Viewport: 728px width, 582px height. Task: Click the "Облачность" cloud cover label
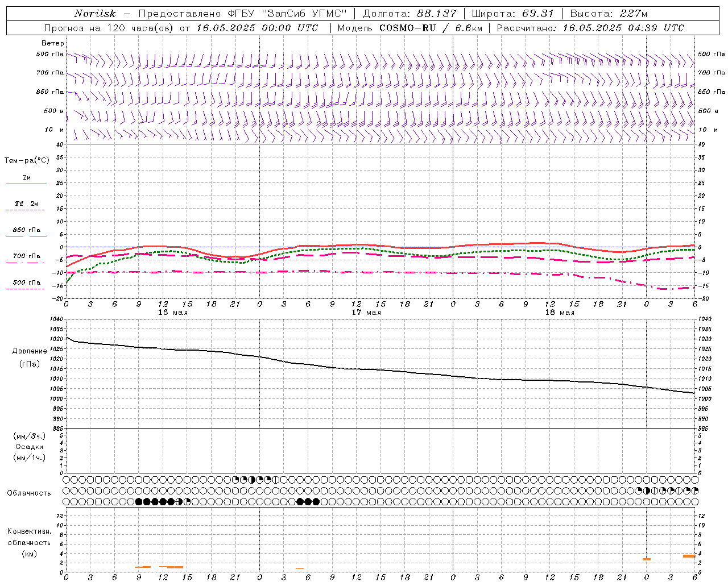pyautogui.click(x=29, y=493)
